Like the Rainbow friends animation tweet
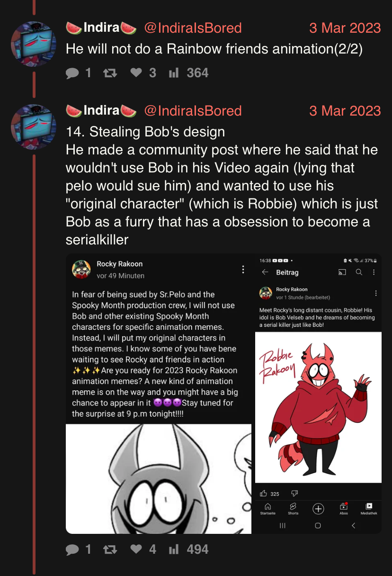The height and width of the screenshot is (576, 392). click(136, 73)
